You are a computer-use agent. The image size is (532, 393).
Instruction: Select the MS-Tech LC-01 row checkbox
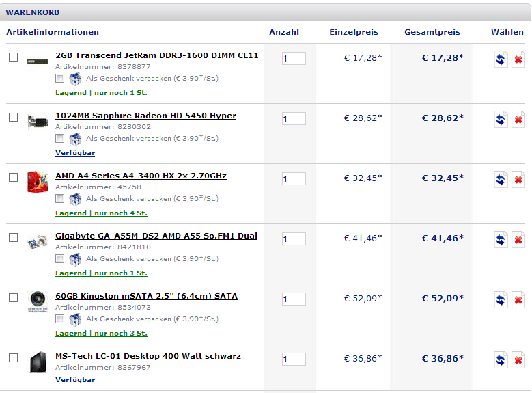click(13, 357)
